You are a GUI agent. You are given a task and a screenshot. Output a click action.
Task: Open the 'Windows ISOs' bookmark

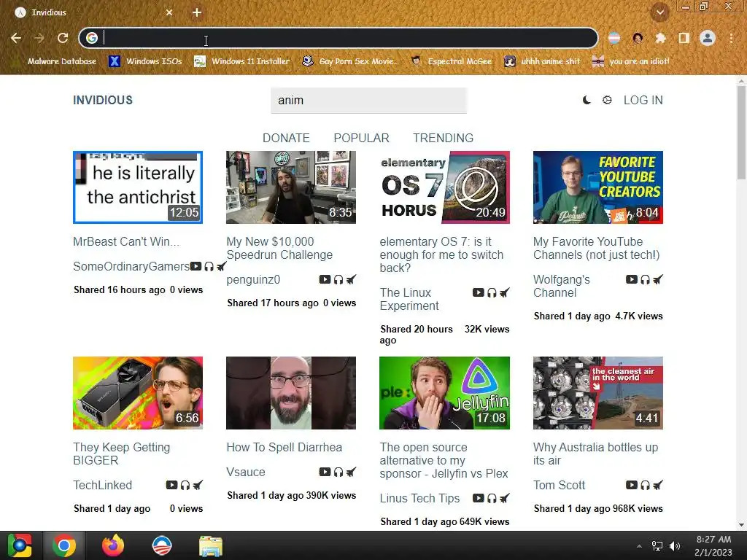tap(146, 61)
